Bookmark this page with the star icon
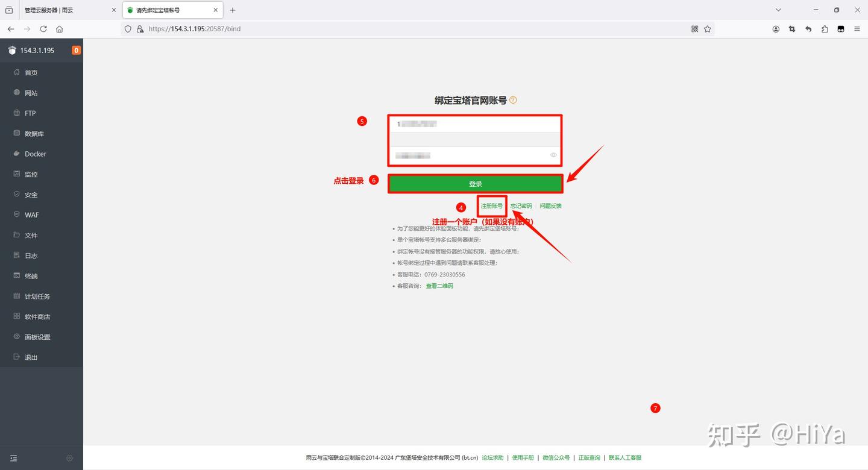The width and height of the screenshot is (868, 470). (x=708, y=29)
